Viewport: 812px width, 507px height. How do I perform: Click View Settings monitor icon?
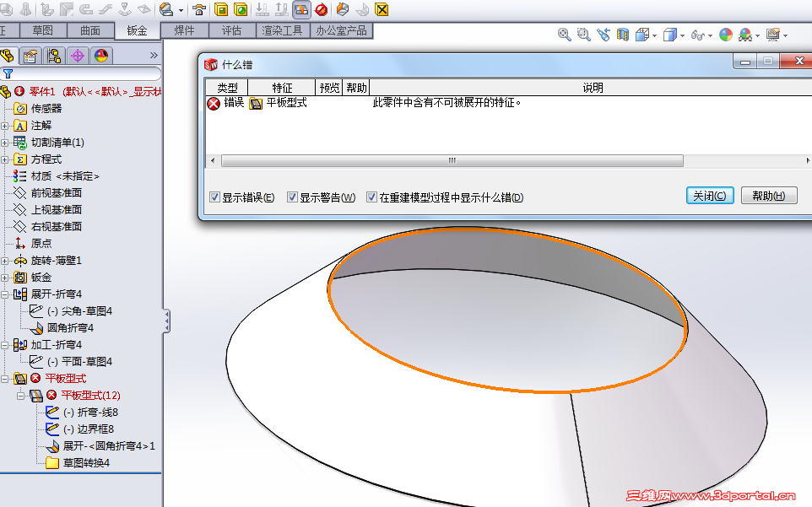coord(773,35)
